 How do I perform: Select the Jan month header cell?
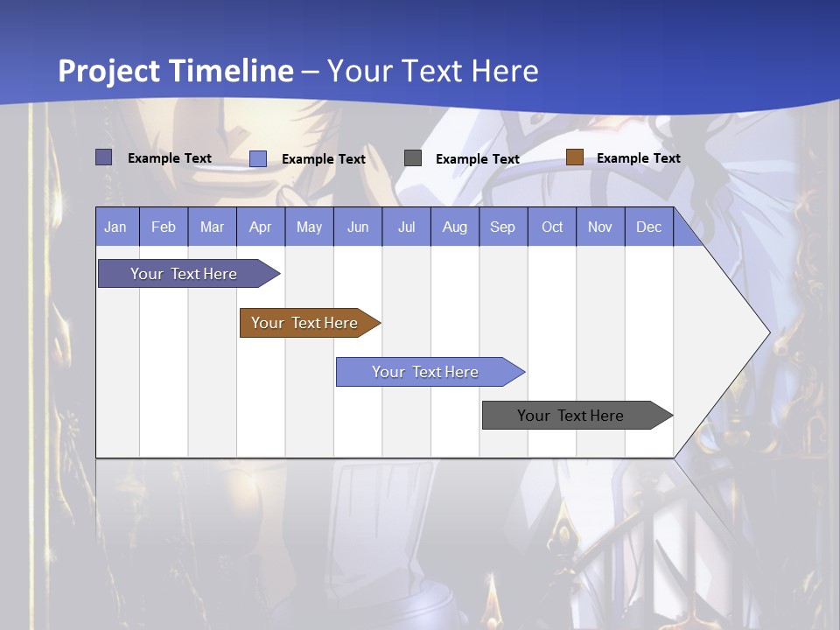[x=115, y=227]
